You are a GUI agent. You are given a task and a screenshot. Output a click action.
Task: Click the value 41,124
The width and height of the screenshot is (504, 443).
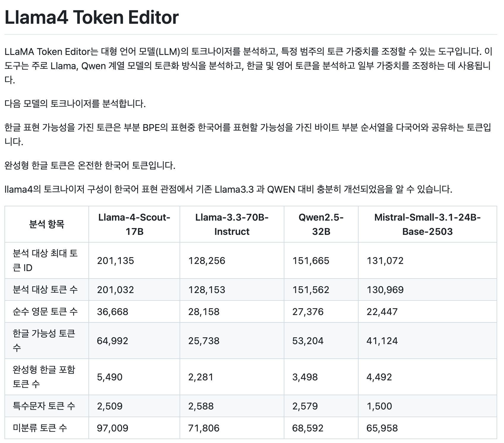click(x=382, y=341)
